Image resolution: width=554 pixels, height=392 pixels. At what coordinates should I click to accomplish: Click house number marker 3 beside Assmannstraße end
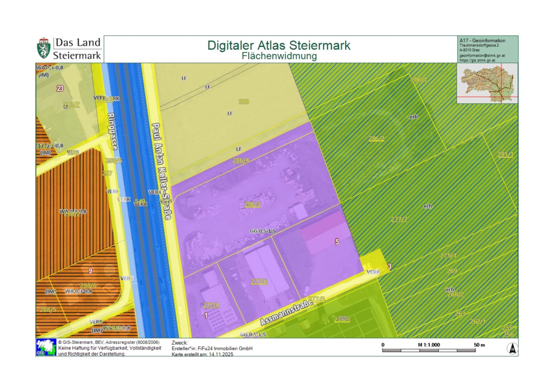(x=389, y=266)
